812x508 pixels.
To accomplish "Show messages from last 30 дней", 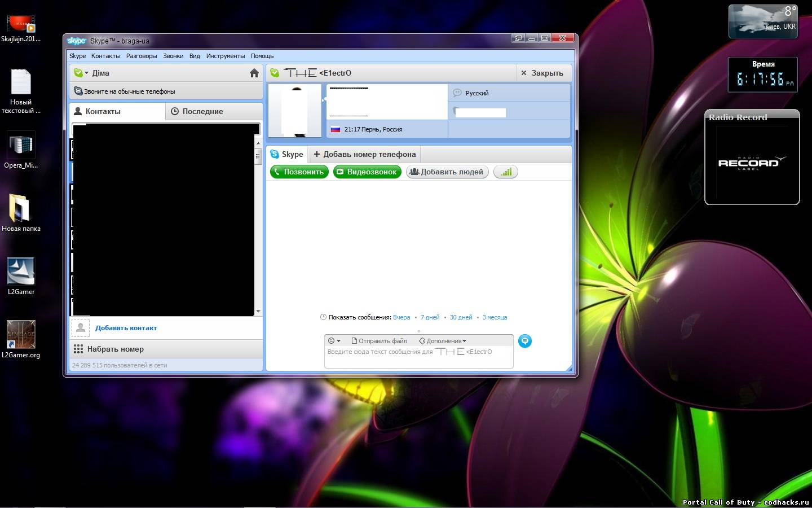I will [x=461, y=317].
